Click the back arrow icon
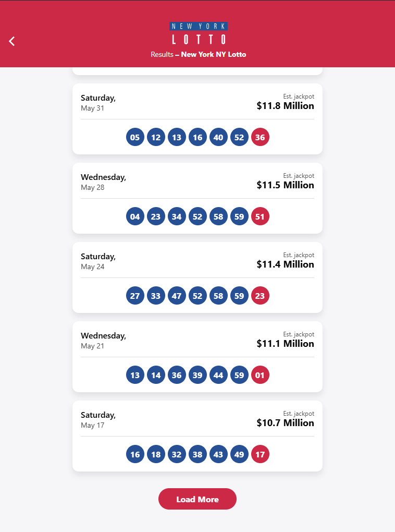 12,41
